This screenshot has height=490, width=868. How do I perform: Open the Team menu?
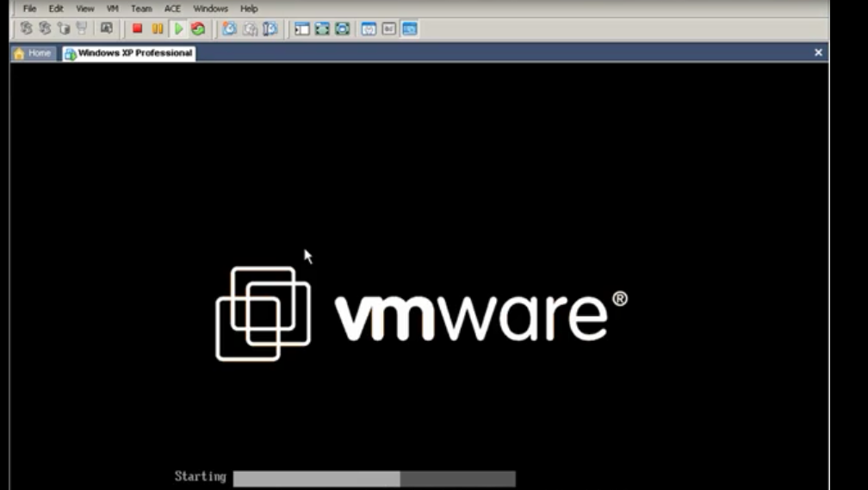141,9
